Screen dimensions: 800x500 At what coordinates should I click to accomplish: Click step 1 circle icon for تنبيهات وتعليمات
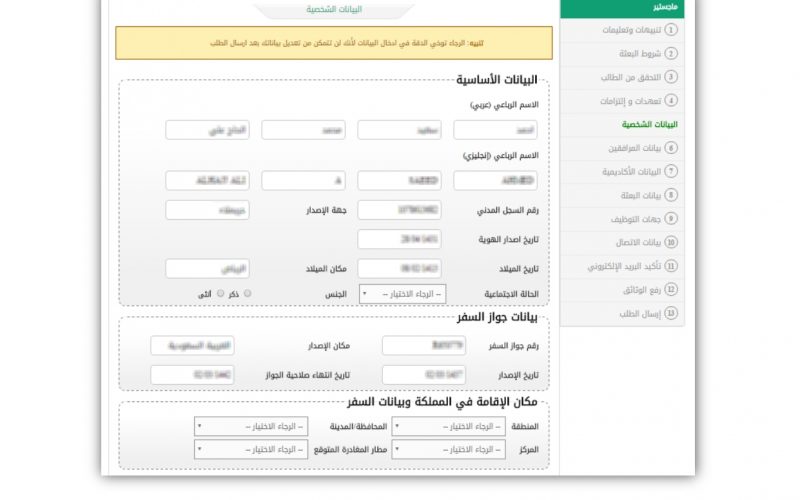point(671,30)
